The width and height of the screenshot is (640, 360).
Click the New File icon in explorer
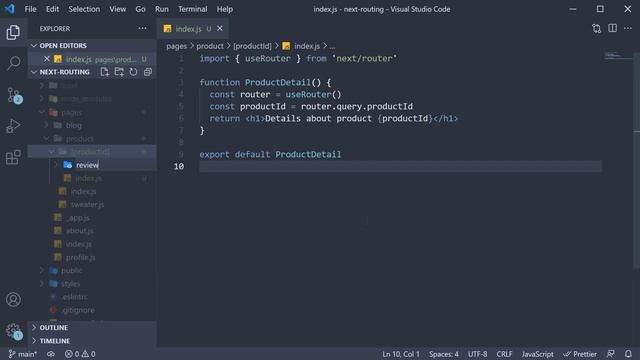(105, 72)
